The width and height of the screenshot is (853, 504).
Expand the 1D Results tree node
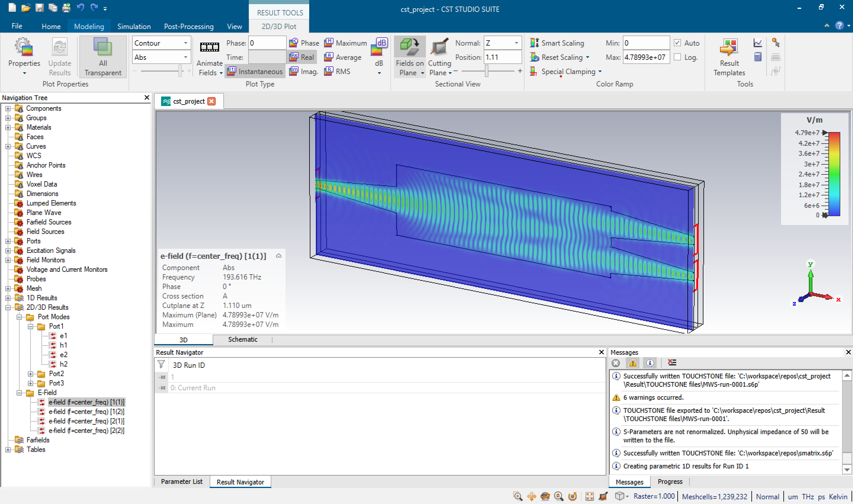pos(8,298)
